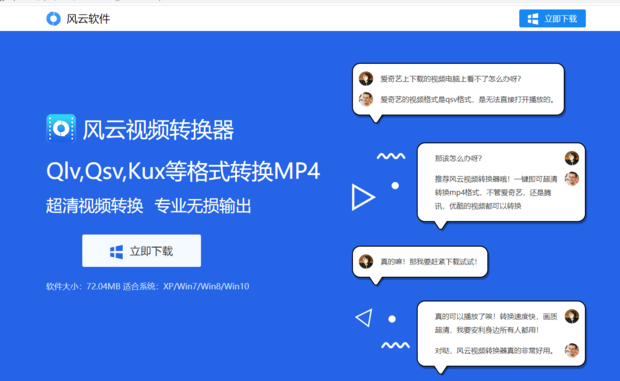This screenshot has width=620, height=381.
Task: Click avatar beside 真的可以播放了 message
Action: [x=572, y=316]
